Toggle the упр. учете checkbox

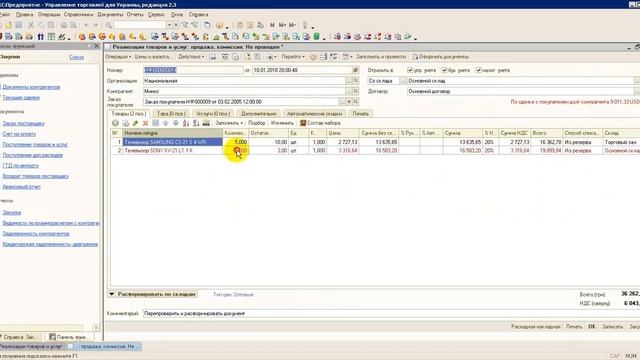click(x=410, y=70)
